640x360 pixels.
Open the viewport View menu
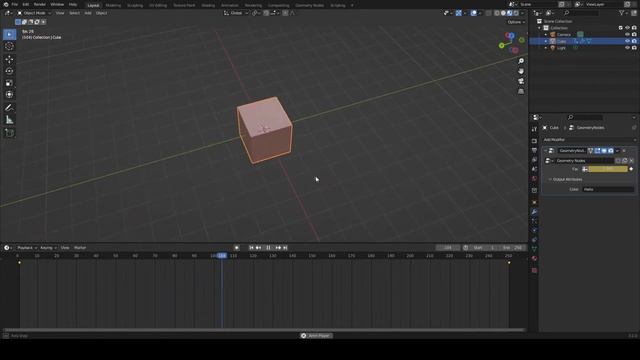pos(60,13)
